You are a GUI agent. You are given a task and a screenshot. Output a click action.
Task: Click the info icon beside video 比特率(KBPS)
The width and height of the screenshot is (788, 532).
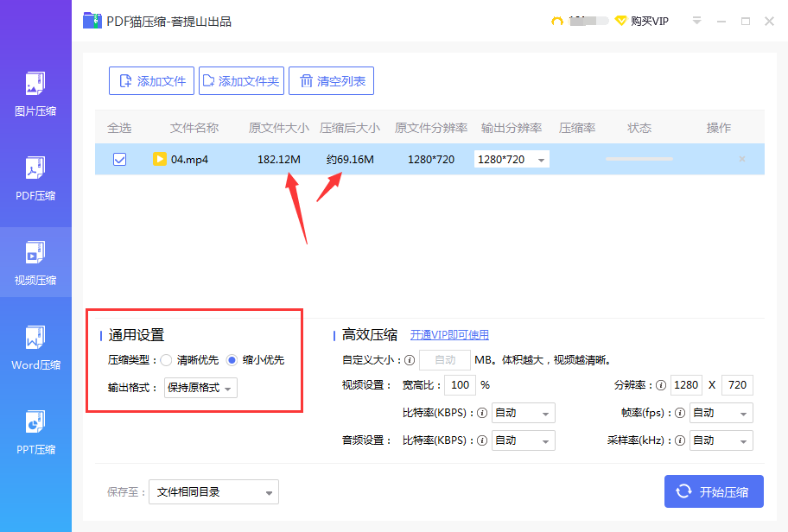(x=482, y=413)
